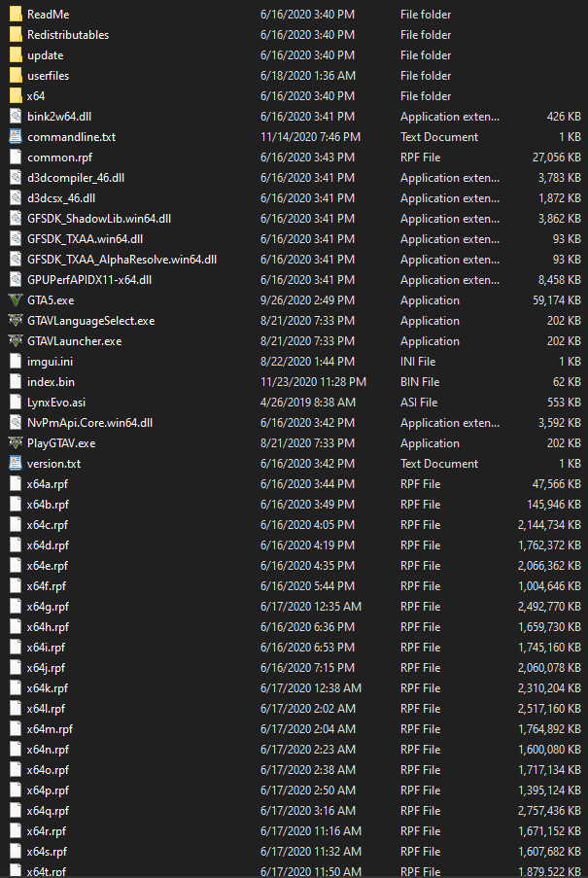Select the x64s.rpf file name

[47, 852]
